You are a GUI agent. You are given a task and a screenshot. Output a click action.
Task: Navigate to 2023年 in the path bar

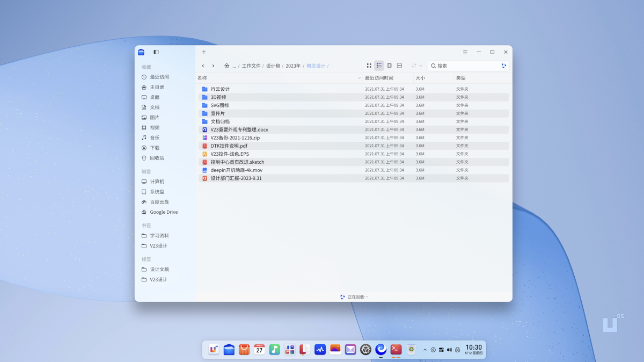(x=293, y=66)
